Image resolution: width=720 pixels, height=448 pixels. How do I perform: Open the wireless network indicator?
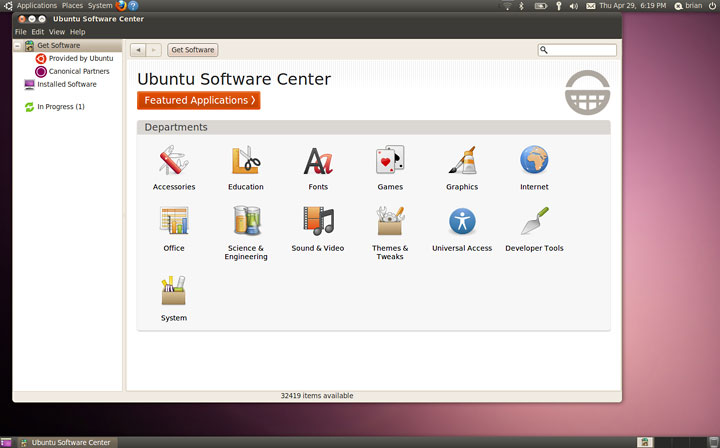[x=507, y=6]
